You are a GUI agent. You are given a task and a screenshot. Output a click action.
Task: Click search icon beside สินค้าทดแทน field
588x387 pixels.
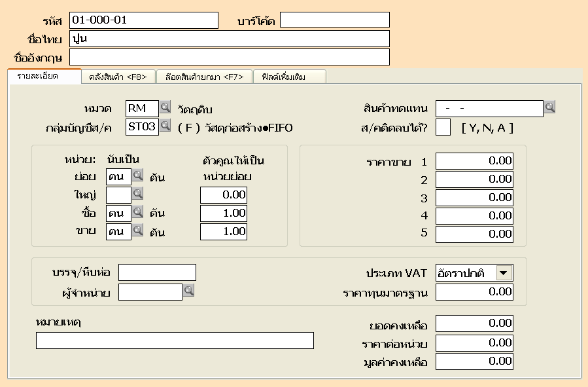pos(549,107)
